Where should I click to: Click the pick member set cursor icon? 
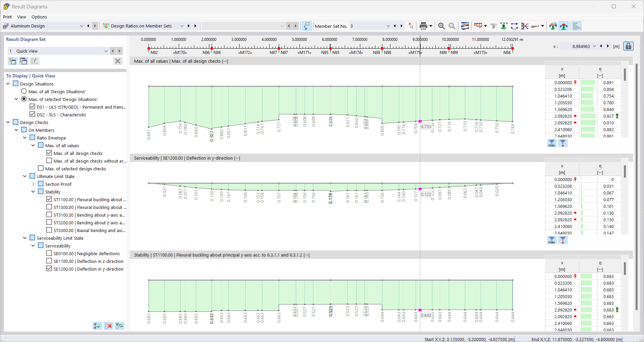pyautogui.click(x=411, y=26)
